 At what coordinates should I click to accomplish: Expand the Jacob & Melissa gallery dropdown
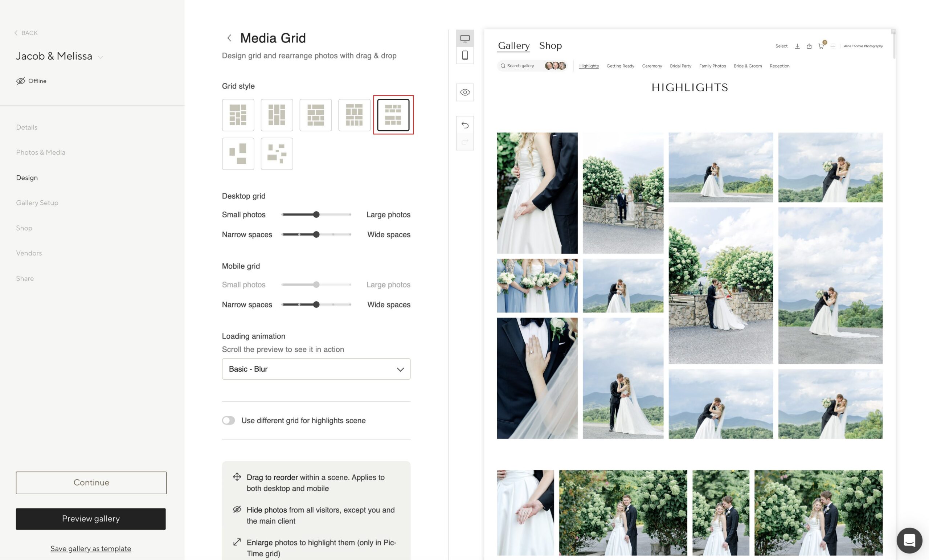tap(100, 57)
